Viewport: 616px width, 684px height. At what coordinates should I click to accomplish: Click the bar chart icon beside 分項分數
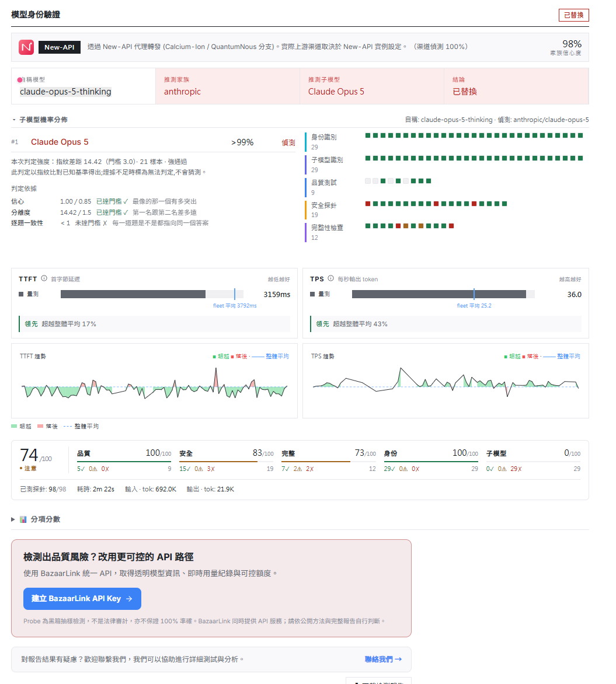(x=23, y=519)
